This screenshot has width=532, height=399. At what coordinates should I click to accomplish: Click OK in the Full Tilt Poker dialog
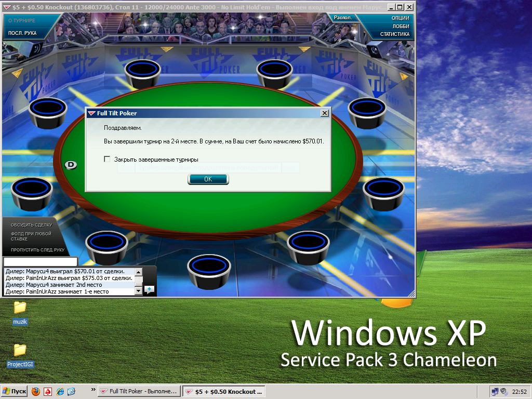coord(208,179)
